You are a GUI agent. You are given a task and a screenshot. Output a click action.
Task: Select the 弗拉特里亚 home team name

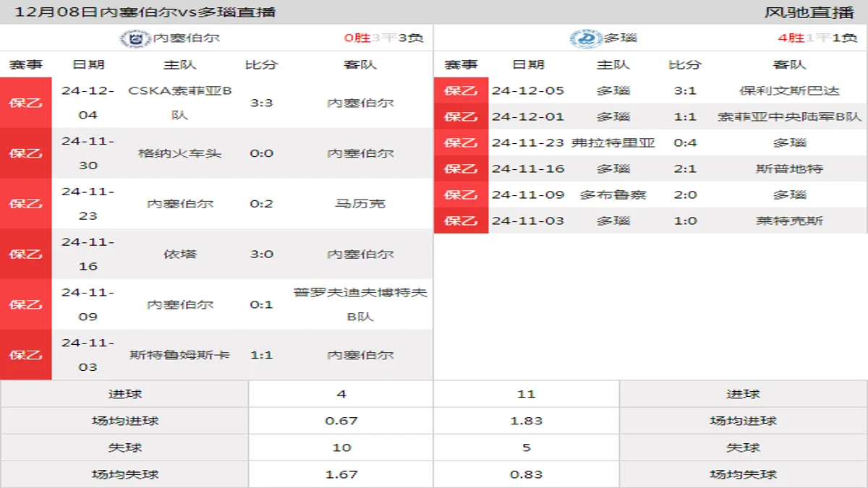tap(613, 142)
